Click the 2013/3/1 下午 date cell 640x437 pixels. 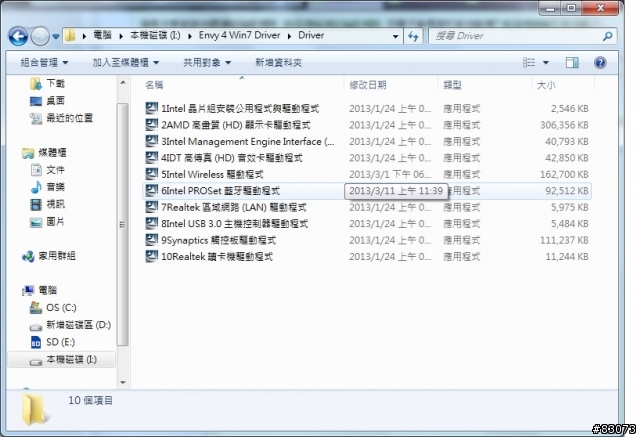click(390, 174)
